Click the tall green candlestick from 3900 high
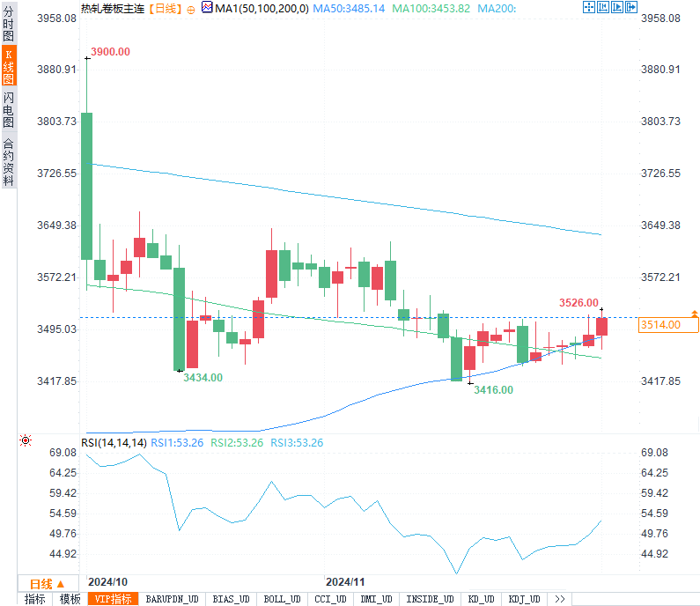Image resolution: width=700 pixels, height=606 pixels. tap(87, 186)
